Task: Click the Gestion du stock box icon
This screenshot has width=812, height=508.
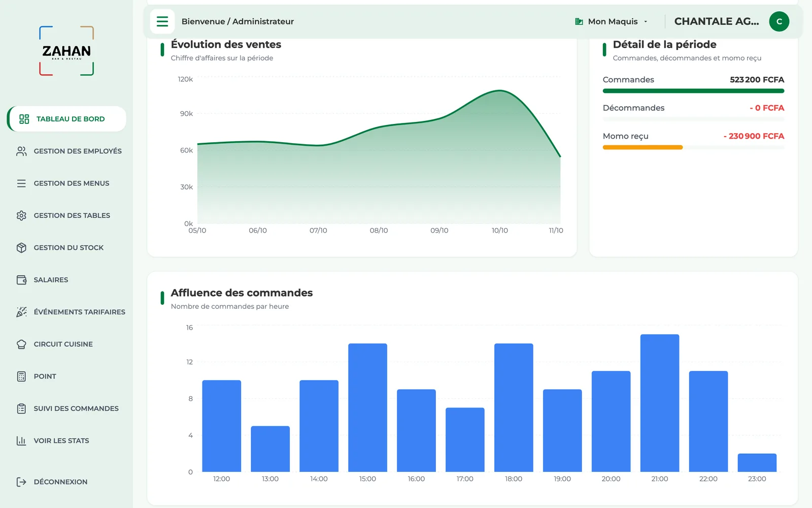Action: tap(21, 247)
